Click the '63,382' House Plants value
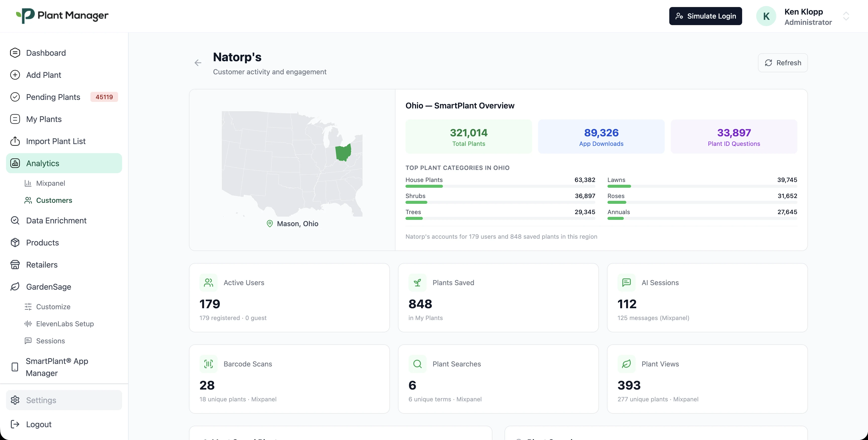This screenshot has width=868, height=440. coord(585,180)
